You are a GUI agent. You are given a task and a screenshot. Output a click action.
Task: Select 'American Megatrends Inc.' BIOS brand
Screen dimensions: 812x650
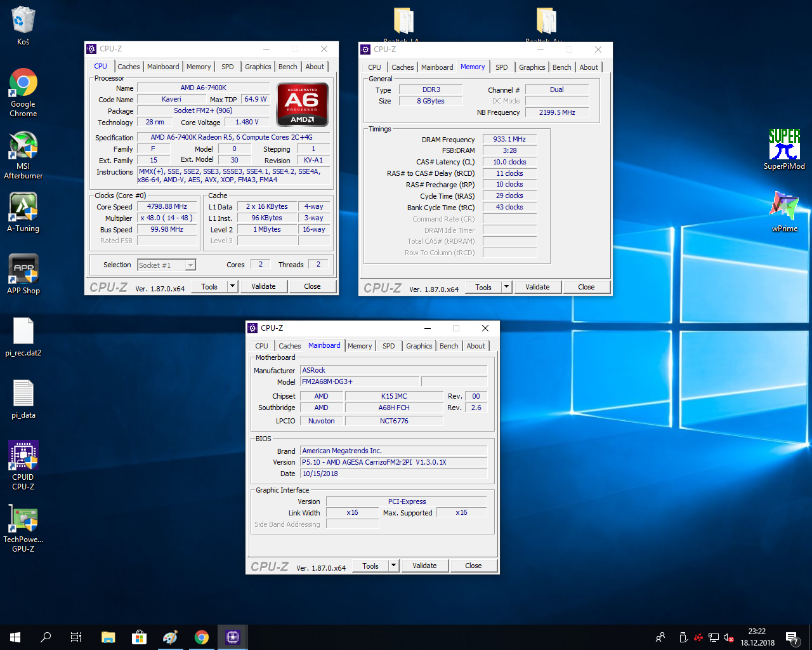393,451
